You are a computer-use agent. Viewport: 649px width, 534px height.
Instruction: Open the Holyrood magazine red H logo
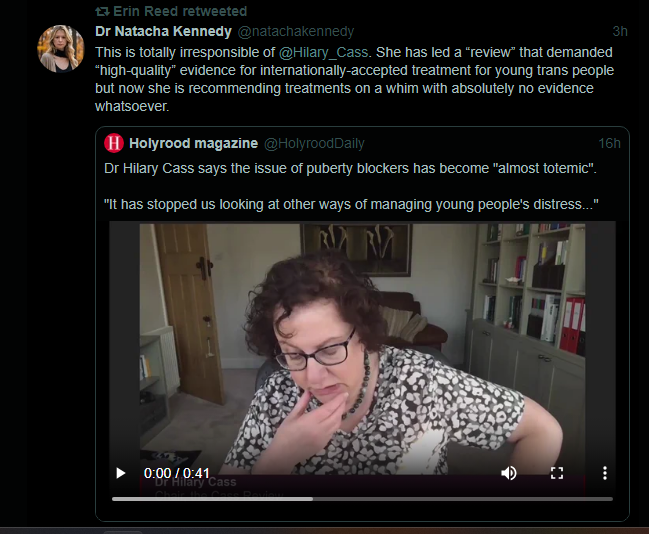[114, 143]
